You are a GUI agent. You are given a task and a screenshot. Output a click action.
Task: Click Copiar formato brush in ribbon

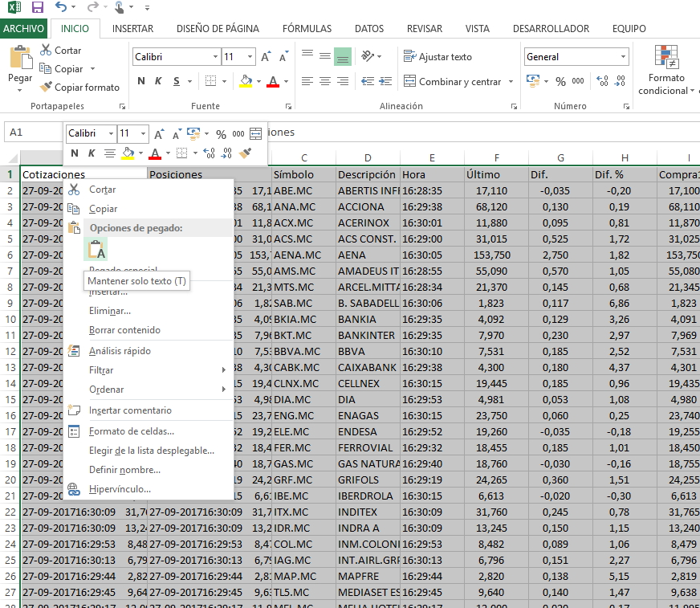pos(79,87)
